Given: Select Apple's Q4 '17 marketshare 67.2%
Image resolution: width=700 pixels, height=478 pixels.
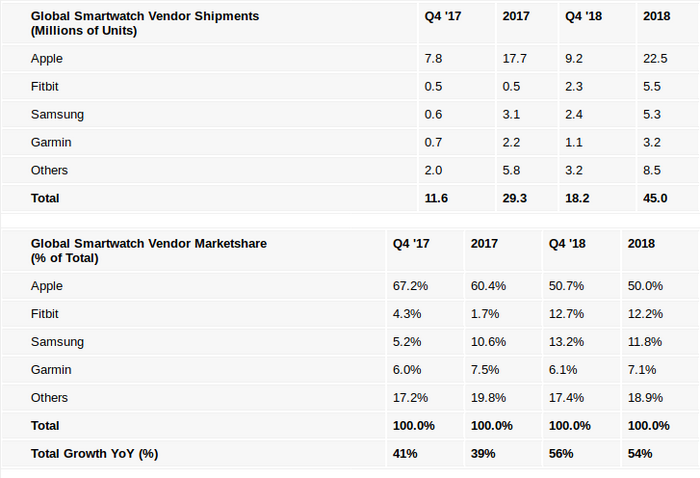Looking at the screenshot, I should pyautogui.click(x=410, y=286).
